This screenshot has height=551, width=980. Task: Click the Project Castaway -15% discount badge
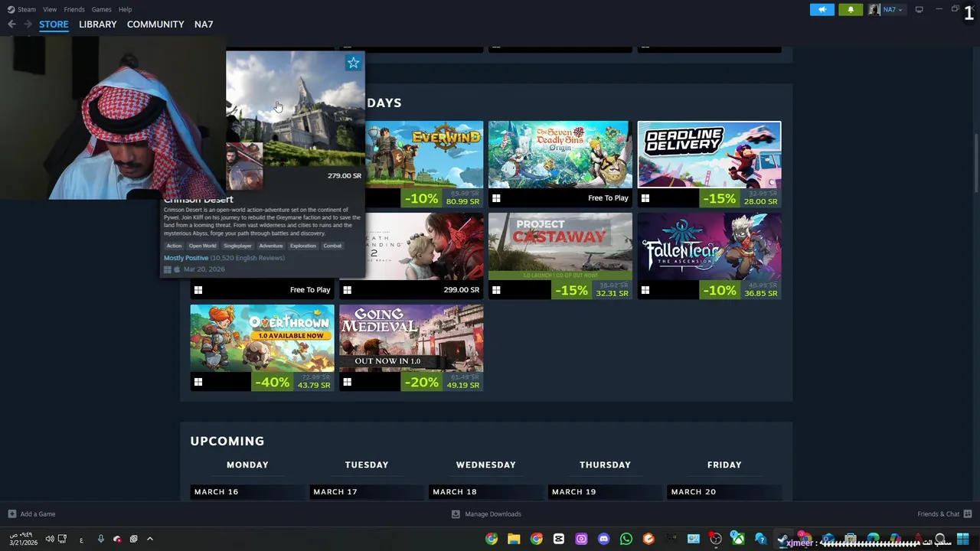tap(571, 291)
